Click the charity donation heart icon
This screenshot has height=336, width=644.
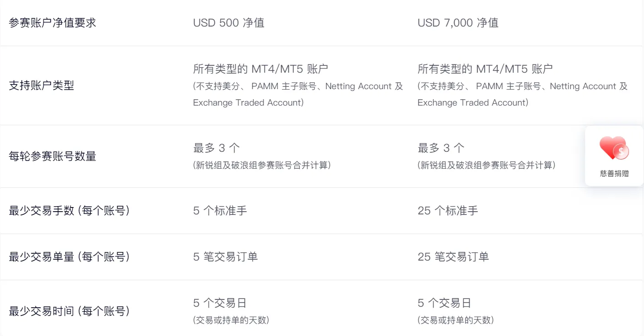tap(614, 148)
